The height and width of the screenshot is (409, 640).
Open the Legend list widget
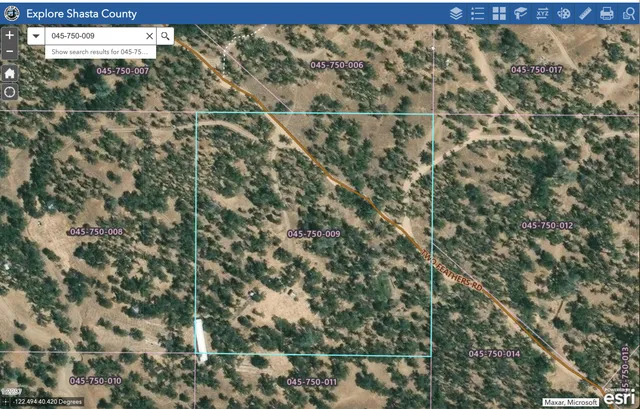(477, 13)
